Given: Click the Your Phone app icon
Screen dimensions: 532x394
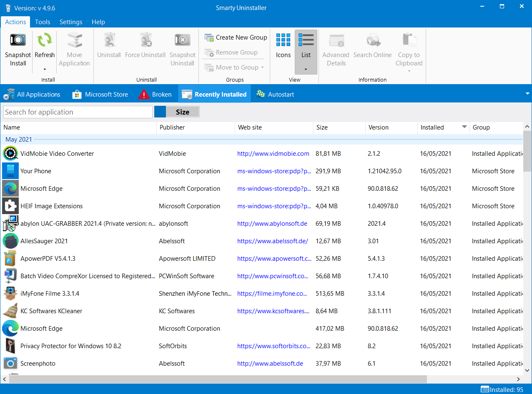Looking at the screenshot, I should point(10,171).
